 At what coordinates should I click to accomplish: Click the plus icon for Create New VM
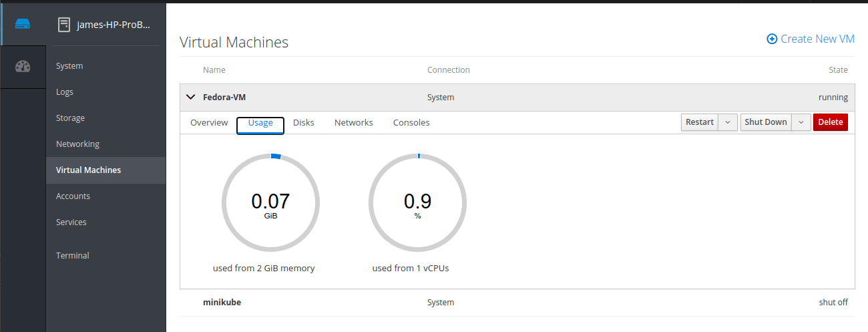click(x=772, y=39)
